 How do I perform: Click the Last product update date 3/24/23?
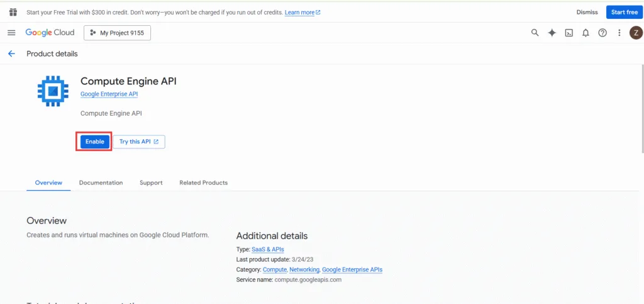(x=302, y=260)
